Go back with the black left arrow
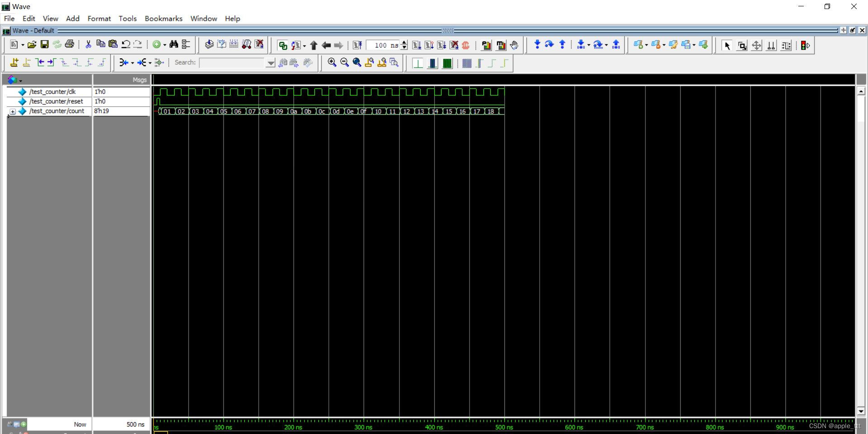Image resolution: width=868 pixels, height=434 pixels. pyautogui.click(x=326, y=45)
